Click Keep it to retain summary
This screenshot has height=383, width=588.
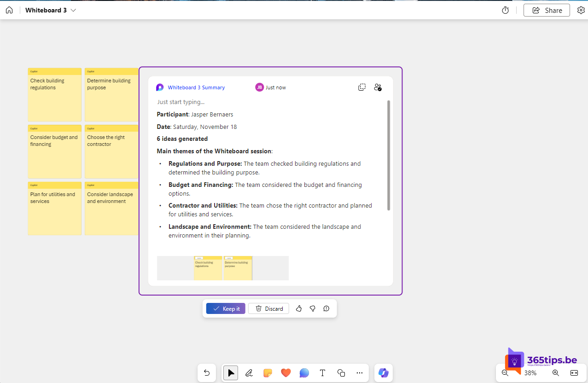[x=226, y=308]
